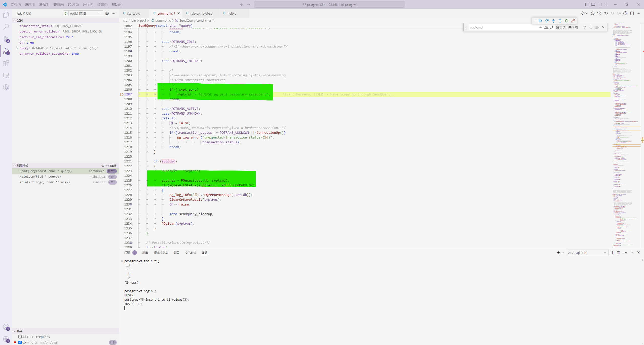Open Run and Debug view icon
Viewport: 644px width, 345px height.
[x=6, y=51]
